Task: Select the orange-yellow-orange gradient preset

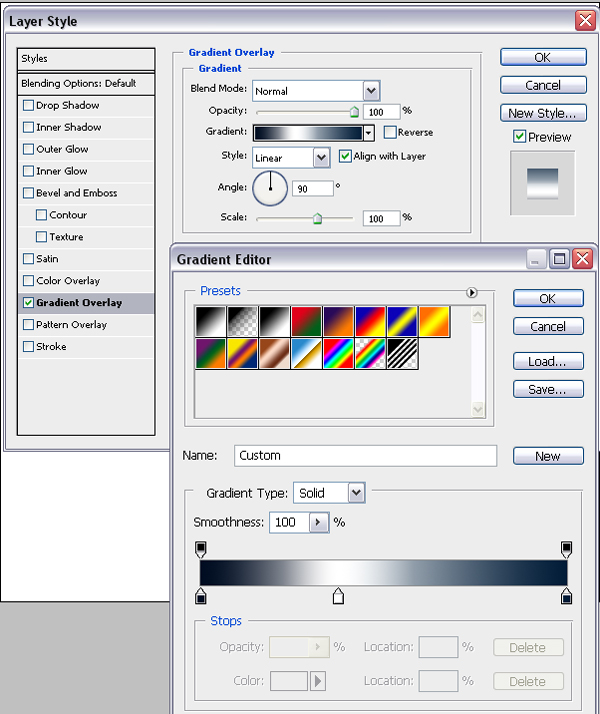Action: pyautogui.click(x=434, y=321)
